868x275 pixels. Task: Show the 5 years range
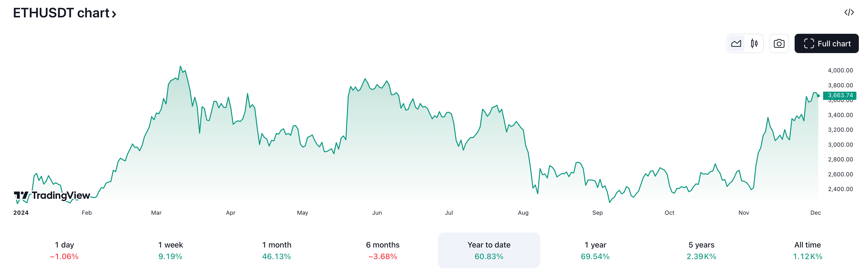click(x=701, y=250)
